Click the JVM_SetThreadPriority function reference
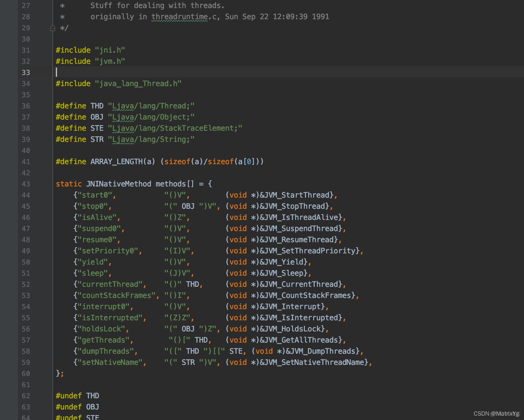 tap(309, 251)
